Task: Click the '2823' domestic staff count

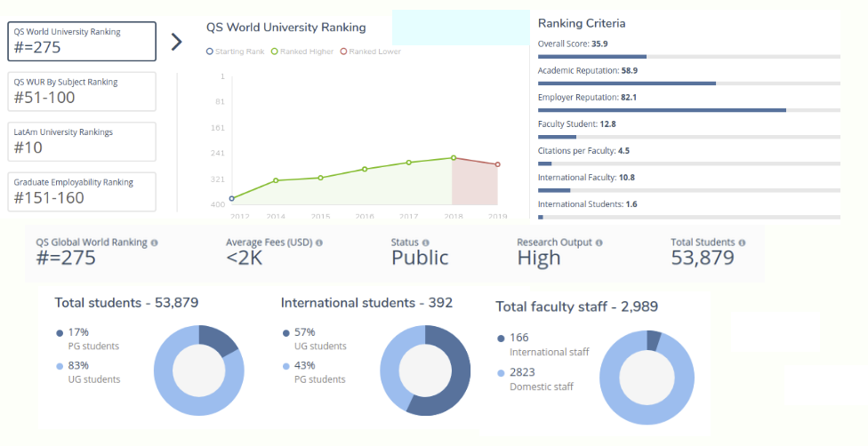Action: 522,372
